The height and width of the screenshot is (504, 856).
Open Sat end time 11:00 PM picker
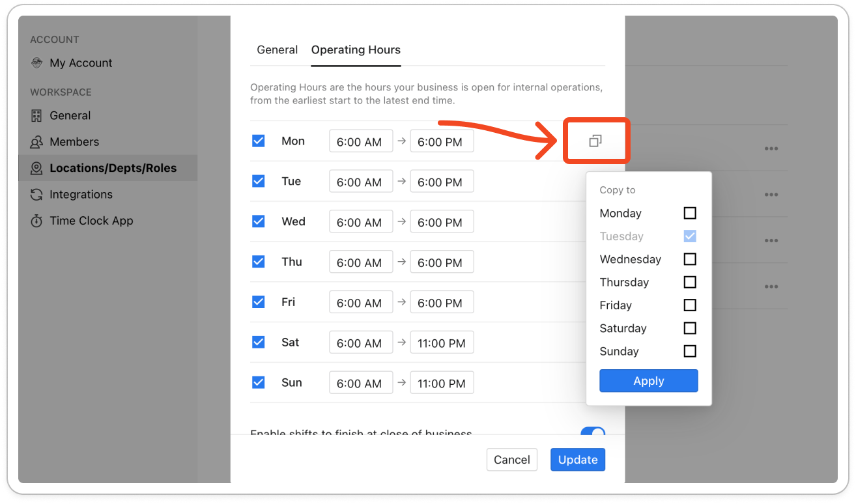(442, 343)
